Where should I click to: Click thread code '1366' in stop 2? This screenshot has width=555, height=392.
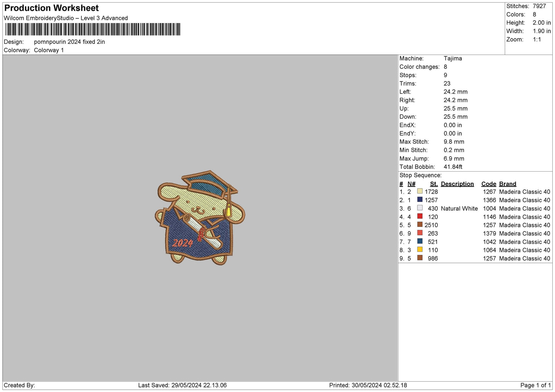tap(490, 200)
